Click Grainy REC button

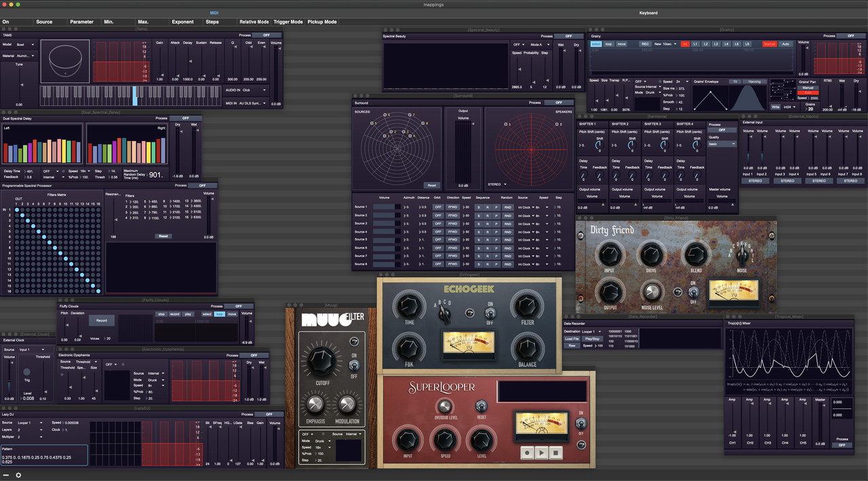click(645, 44)
